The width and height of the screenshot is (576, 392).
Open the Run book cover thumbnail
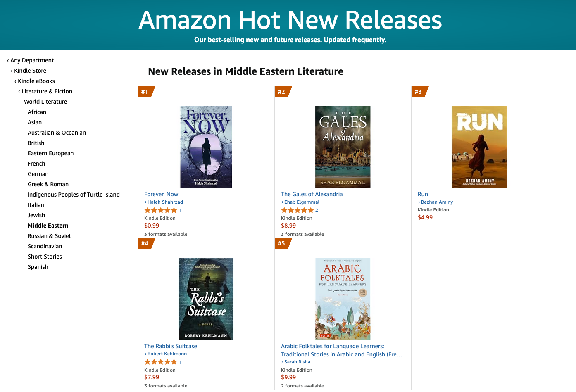tap(479, 147)
